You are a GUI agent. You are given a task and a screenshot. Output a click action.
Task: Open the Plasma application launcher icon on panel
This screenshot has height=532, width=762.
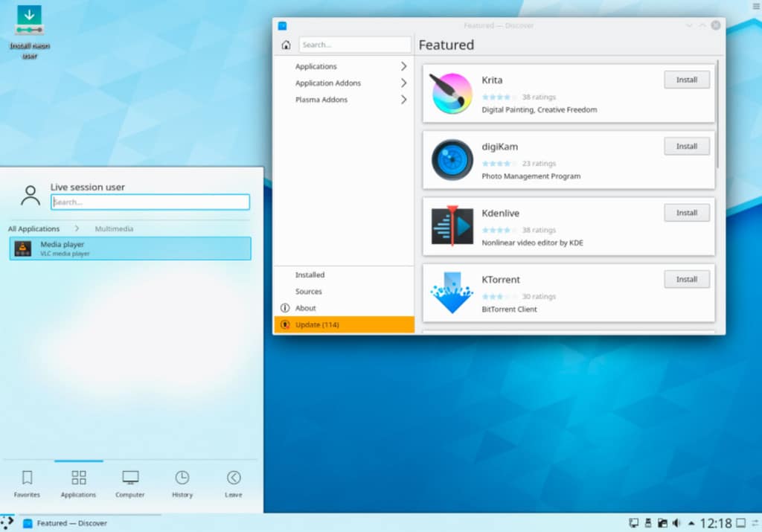pyautogui.click(x=7, y=523)
